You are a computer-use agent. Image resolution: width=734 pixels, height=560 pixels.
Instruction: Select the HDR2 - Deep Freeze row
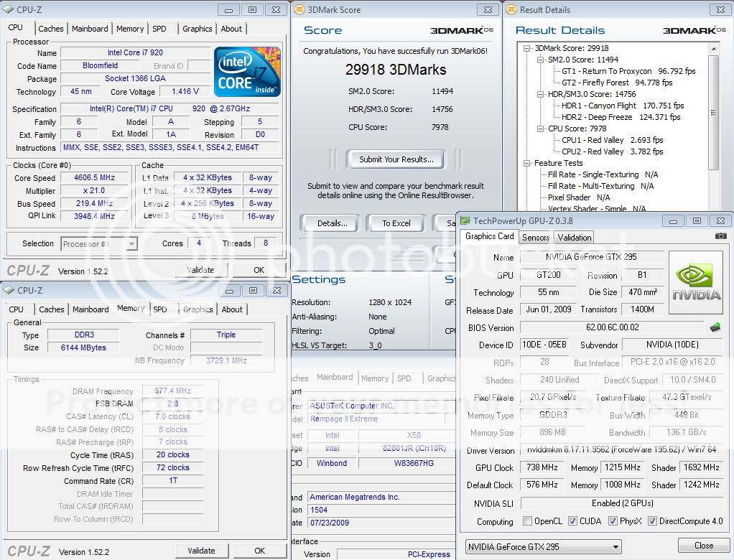point(621,117)
